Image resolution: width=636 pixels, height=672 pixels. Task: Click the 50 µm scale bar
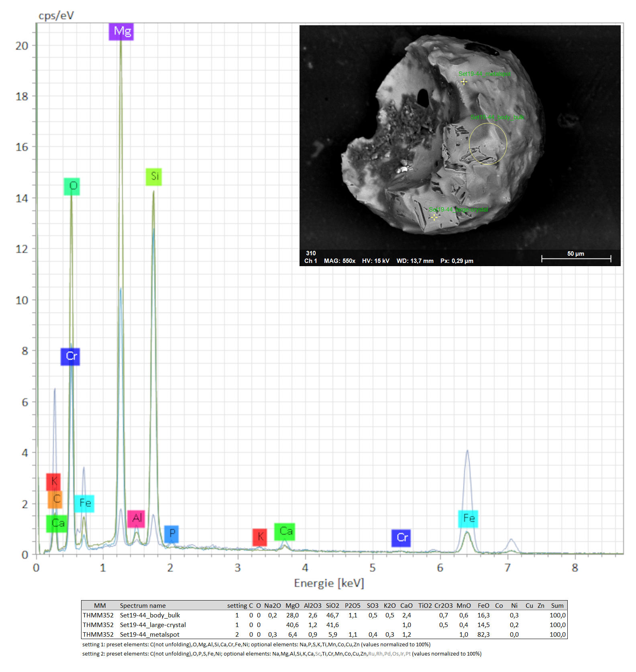point(576,258)
